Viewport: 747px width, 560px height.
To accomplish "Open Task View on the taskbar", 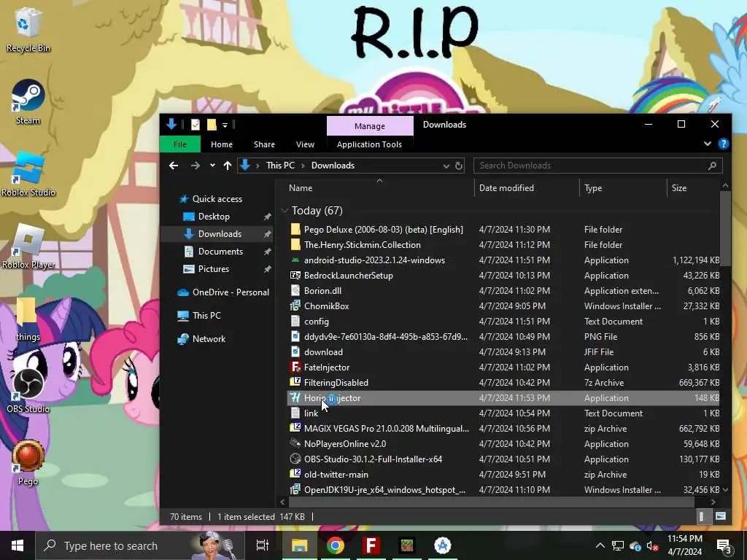I will (x=263, y=545).
